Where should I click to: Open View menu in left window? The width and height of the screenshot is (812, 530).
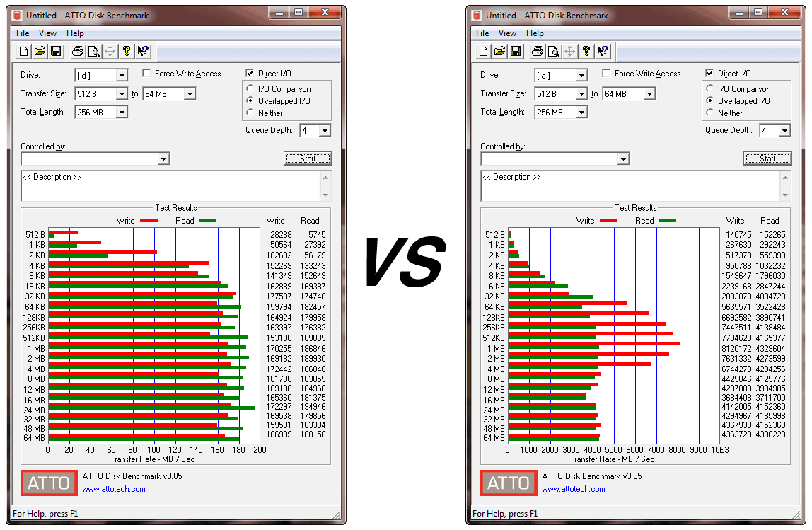pos(47,33)
